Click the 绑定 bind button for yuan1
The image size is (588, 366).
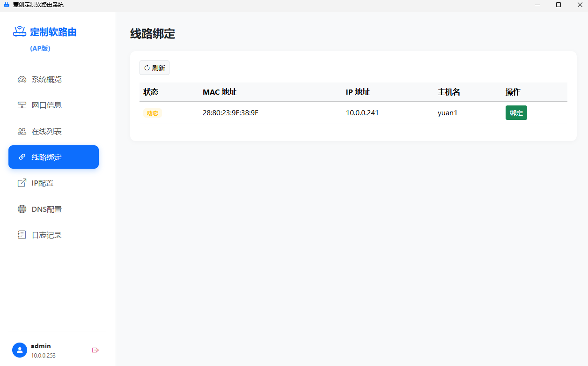[x=516, y=112]
